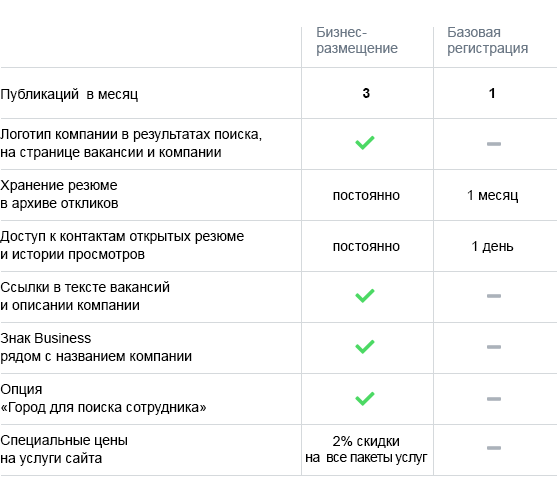Click the checkmark in the Знак Business row
Screen dimensions: 558x493
click(x=365, y=347)
